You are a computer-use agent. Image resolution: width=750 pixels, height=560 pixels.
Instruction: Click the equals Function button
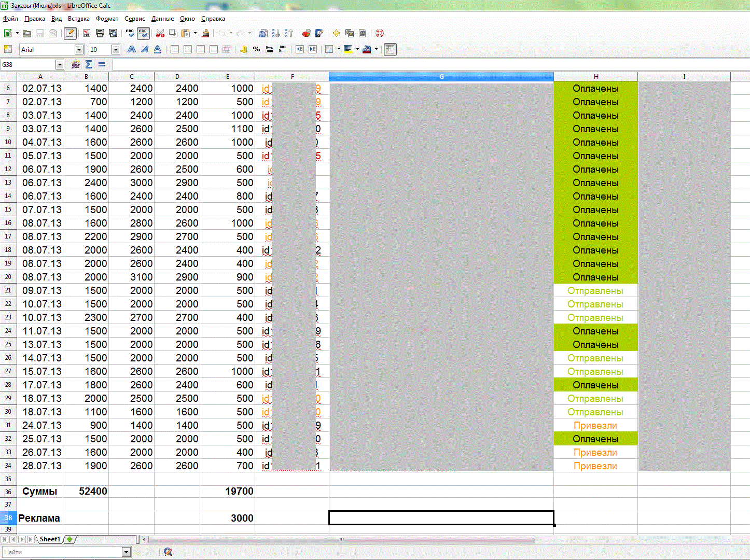[102, 64]
